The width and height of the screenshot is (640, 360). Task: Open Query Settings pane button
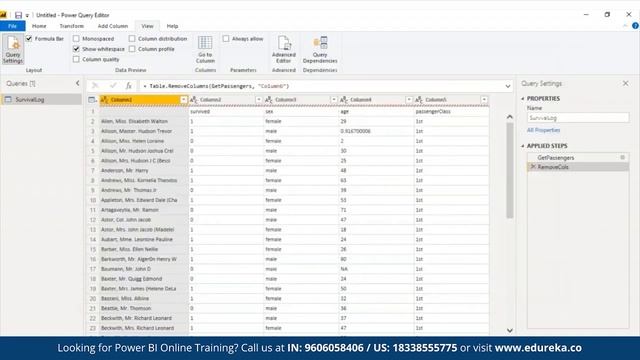tap(13, 49)
